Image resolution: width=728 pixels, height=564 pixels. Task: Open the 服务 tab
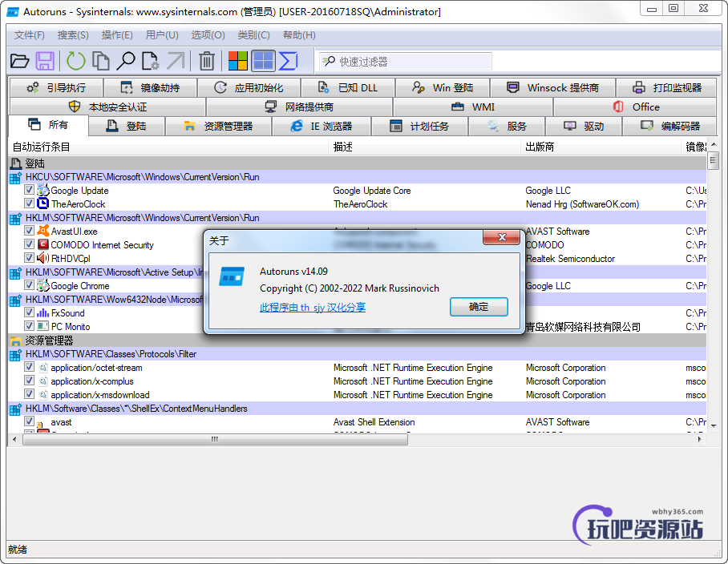tap(507, 126)
